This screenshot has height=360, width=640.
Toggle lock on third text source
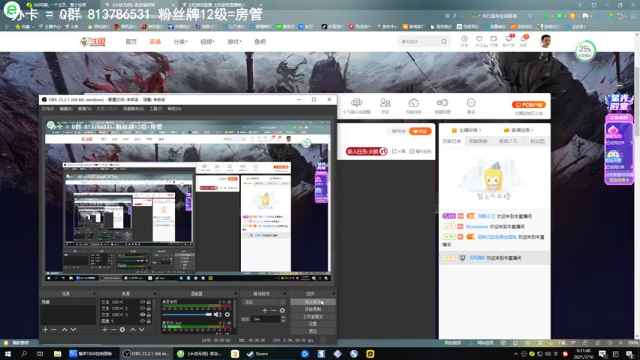(149, 314)
